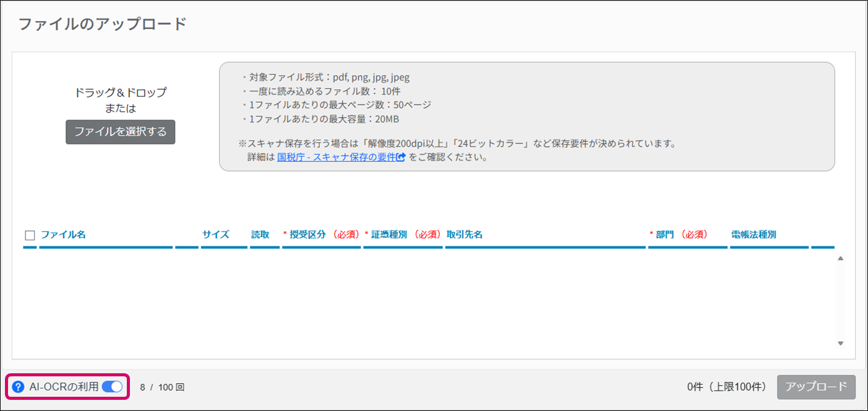Click the file list scroll up arrow
Viewport: 868px width, 411px height.
tap(840, 258)
